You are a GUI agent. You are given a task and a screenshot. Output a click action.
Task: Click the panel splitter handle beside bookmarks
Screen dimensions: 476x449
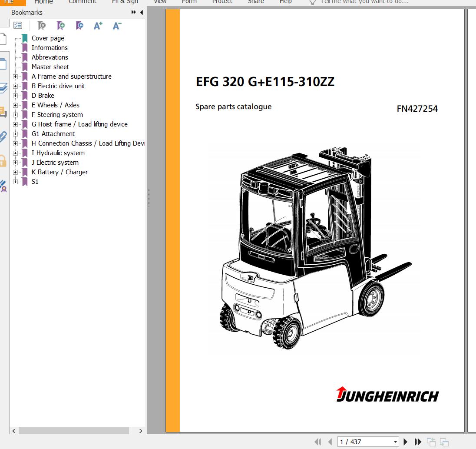pos(149,197)
